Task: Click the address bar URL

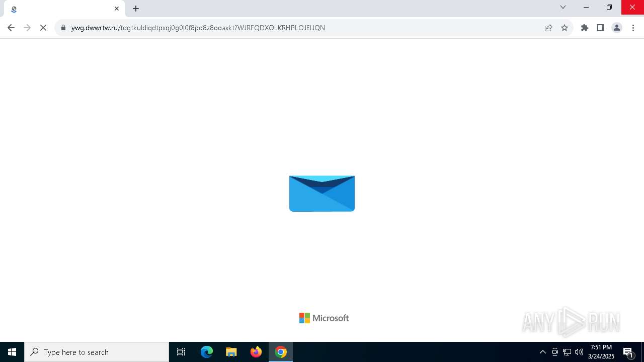Action: [x=198, y=28]
